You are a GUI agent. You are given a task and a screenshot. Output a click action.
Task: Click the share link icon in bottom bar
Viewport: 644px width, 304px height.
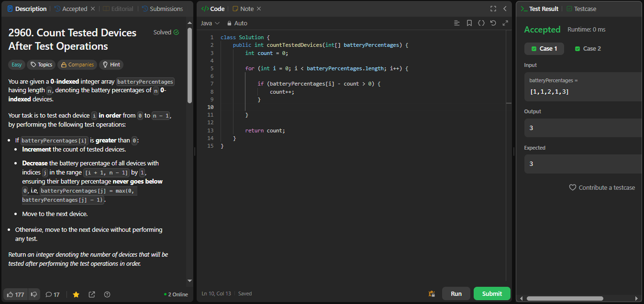tap(92, 294)
